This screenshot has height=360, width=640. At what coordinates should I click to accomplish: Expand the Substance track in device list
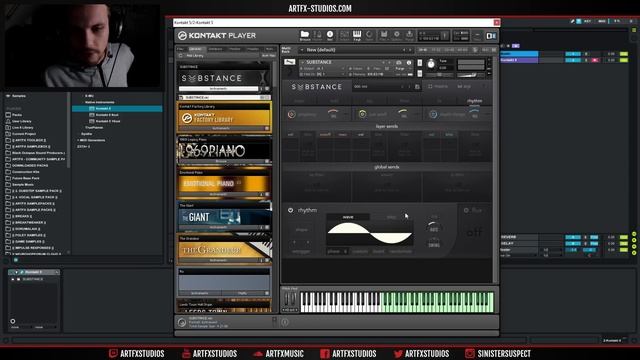(x=13, y=279)
